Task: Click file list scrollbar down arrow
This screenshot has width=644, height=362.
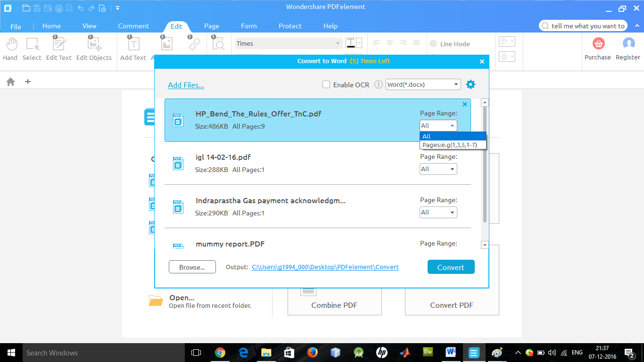Action: point(485,245)
